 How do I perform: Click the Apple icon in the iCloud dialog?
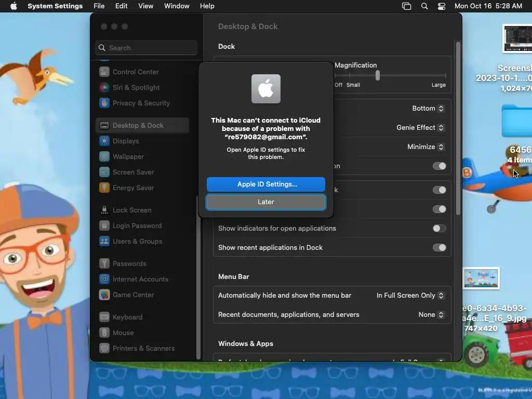[266, 89]
